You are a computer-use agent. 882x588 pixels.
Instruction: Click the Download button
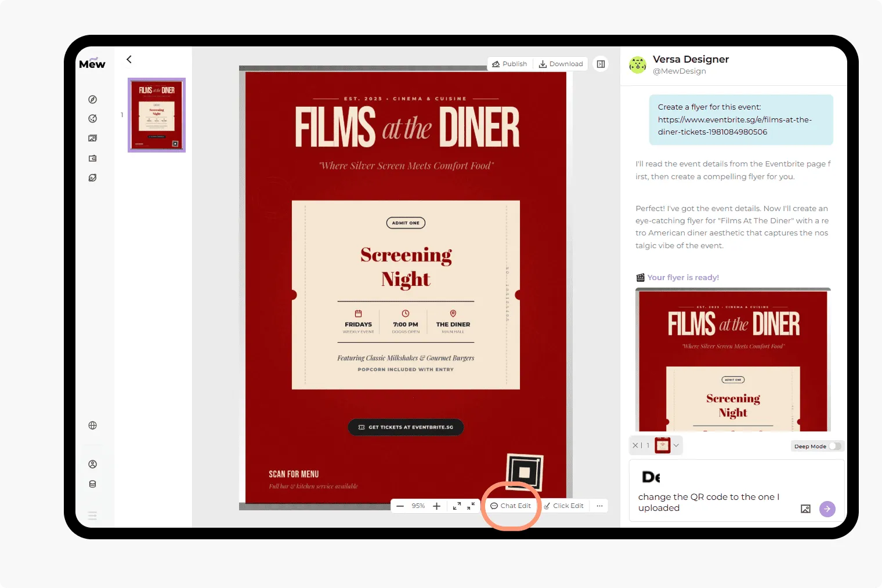[x=561, y=64]
